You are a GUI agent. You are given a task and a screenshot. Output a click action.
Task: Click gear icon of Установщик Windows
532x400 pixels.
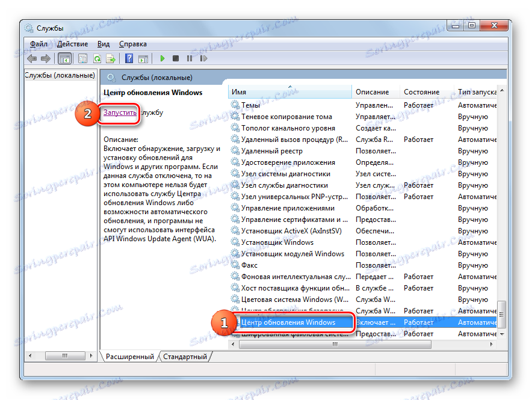pyautogui.click(x=235, y=242)
